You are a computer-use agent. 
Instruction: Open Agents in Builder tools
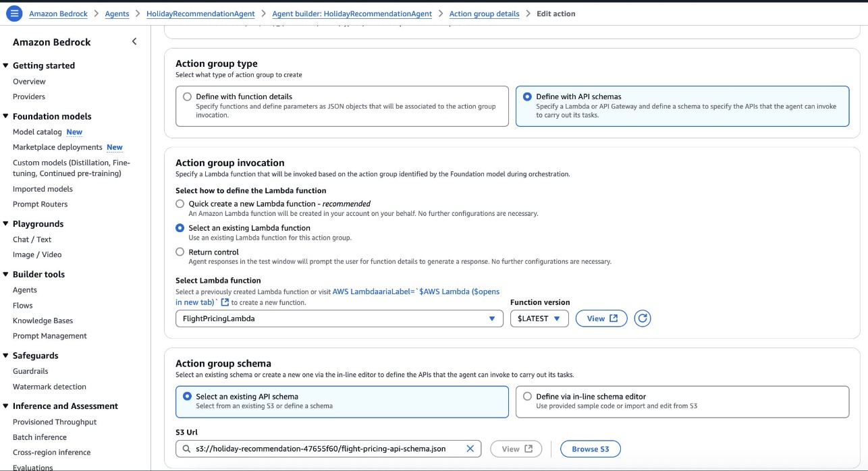25,290
